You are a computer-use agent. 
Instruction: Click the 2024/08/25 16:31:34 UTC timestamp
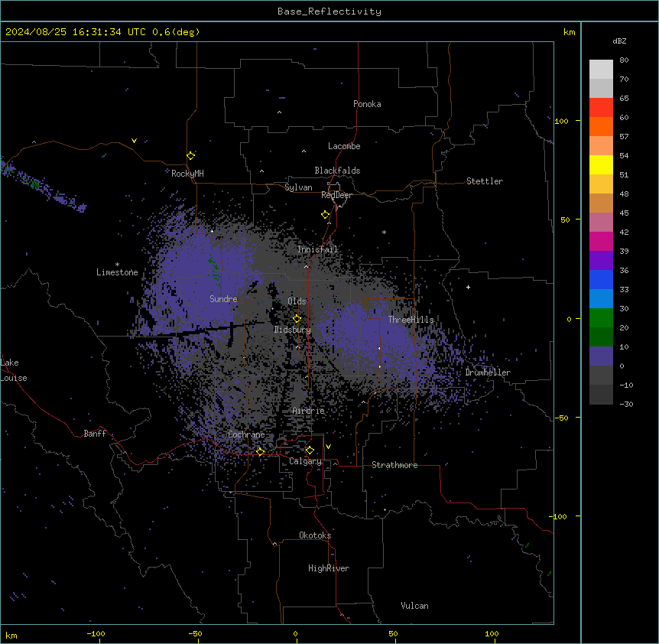point(76,32)
